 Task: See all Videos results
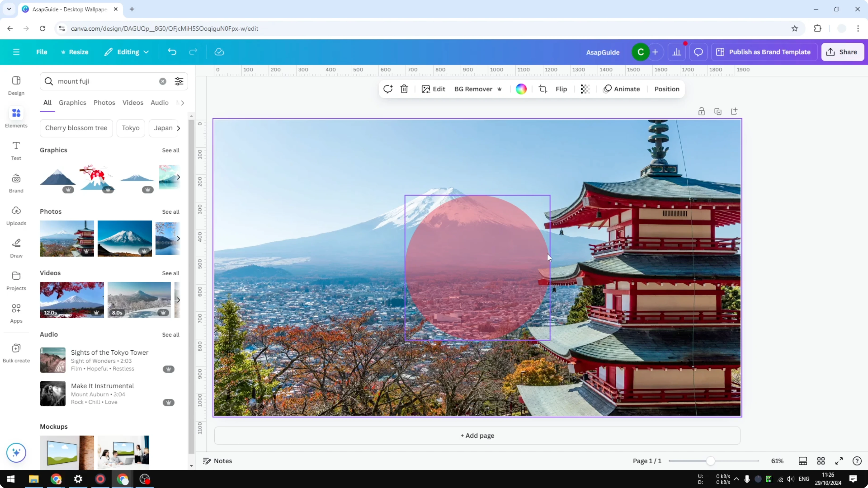click(171, 273)
